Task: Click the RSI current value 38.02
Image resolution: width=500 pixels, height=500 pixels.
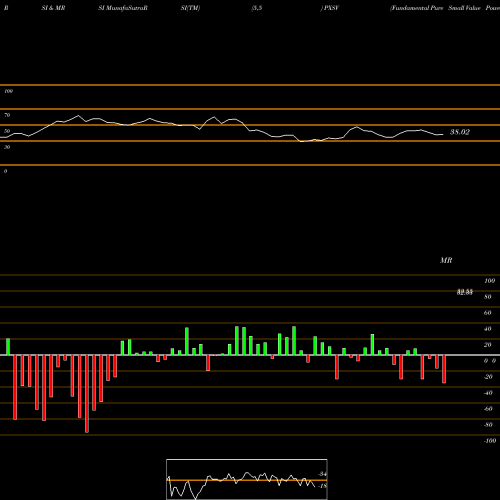Action: [460, 132]
